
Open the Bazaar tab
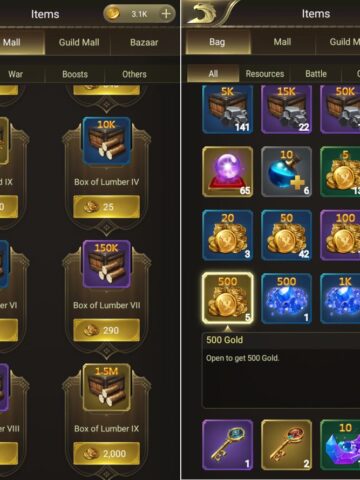click(x=144, y=42)
